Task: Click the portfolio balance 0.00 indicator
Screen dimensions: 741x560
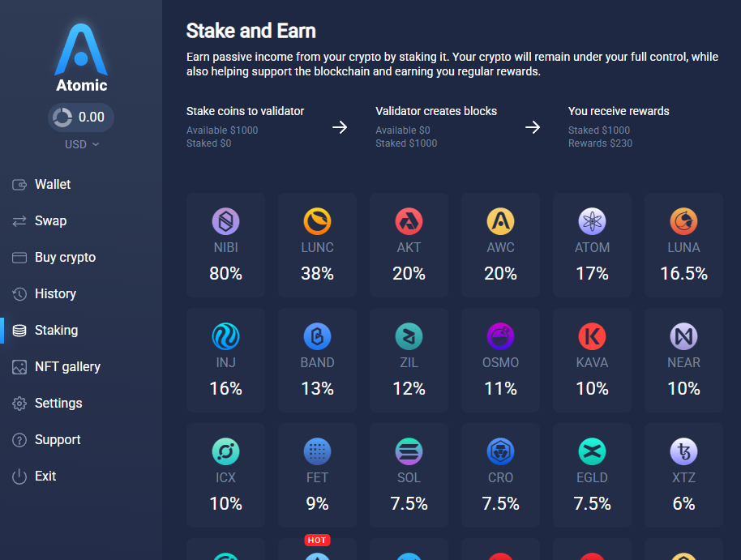Action: coord(81,118)
